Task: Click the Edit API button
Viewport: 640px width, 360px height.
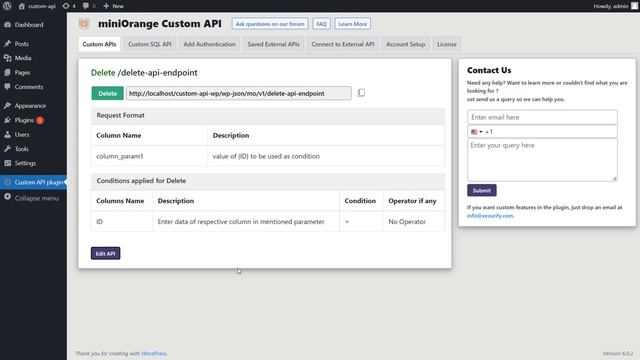Action: click(105, 253)
